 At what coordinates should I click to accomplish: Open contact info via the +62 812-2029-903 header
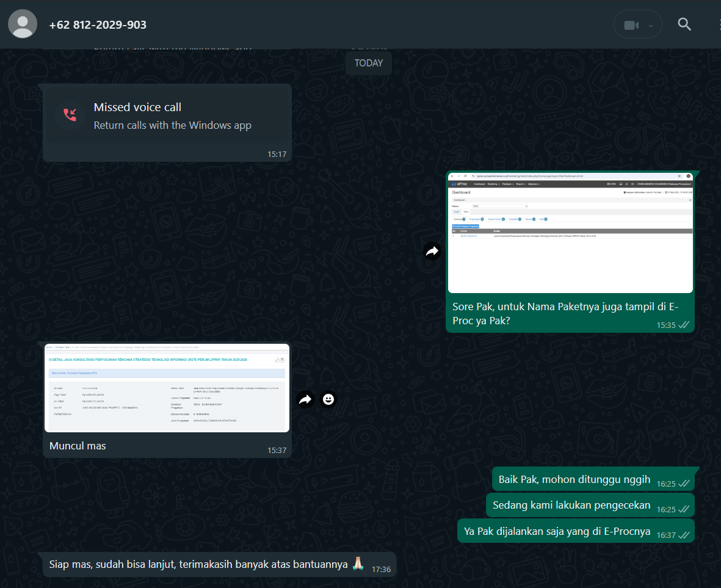coord(98,25)
